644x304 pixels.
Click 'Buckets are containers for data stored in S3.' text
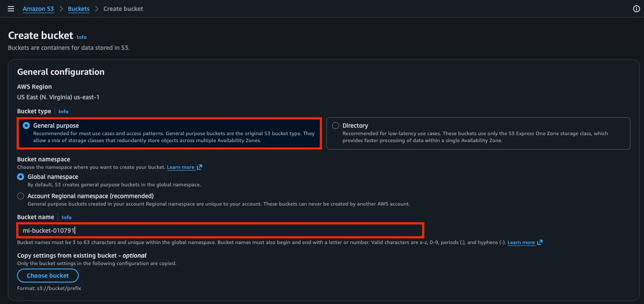[x=69, y=48]
